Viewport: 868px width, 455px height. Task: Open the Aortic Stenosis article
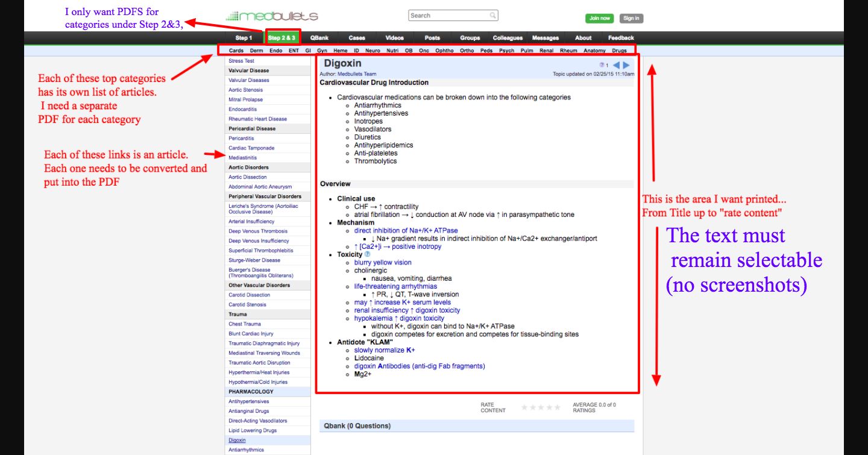245,90
